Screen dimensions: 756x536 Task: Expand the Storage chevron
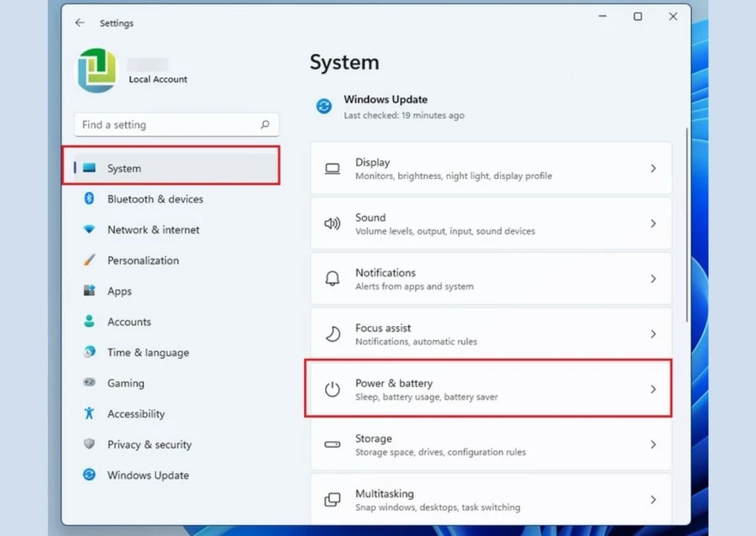pyautogui.click(x=654, y=444)
